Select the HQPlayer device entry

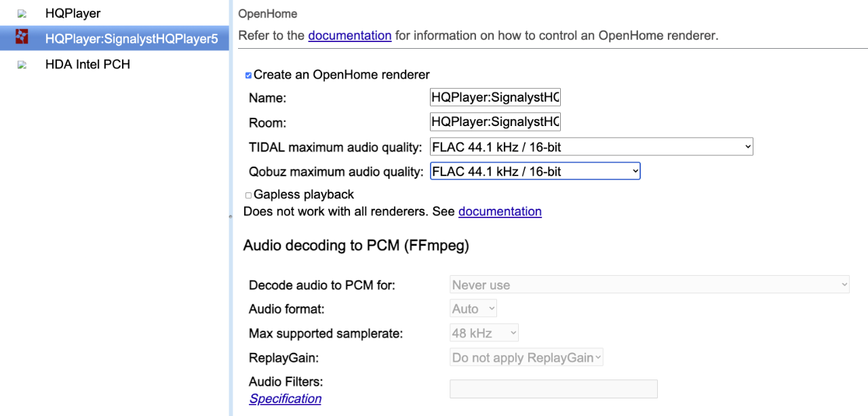(x=115, y=13)
